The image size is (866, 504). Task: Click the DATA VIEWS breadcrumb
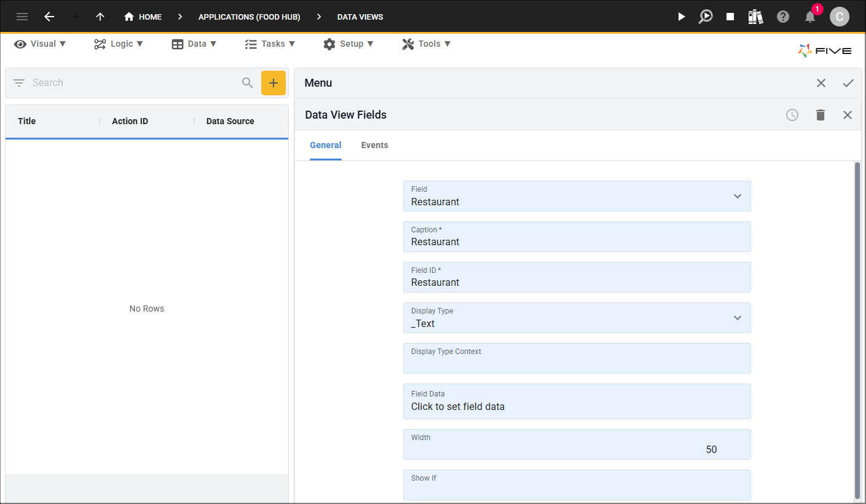(x=360, y=17)
